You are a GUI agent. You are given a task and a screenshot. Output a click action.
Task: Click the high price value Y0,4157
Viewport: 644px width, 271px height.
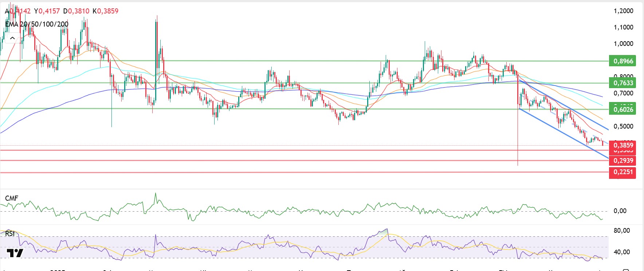47,11
